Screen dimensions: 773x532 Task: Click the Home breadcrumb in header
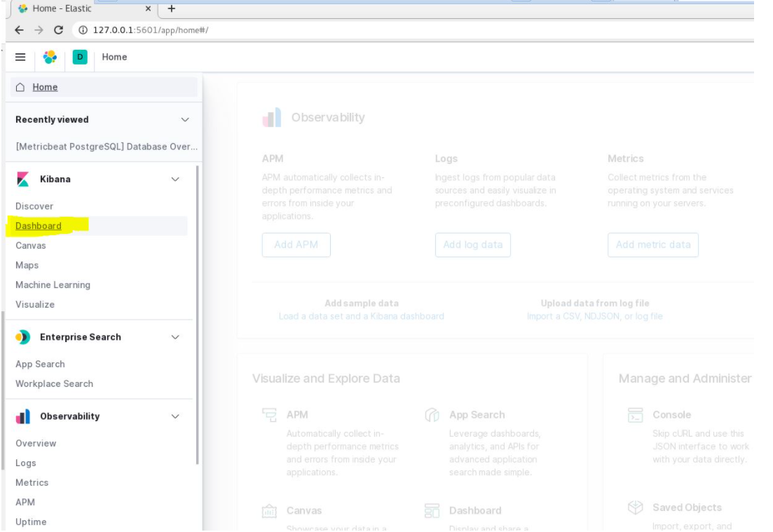[114, 57]
